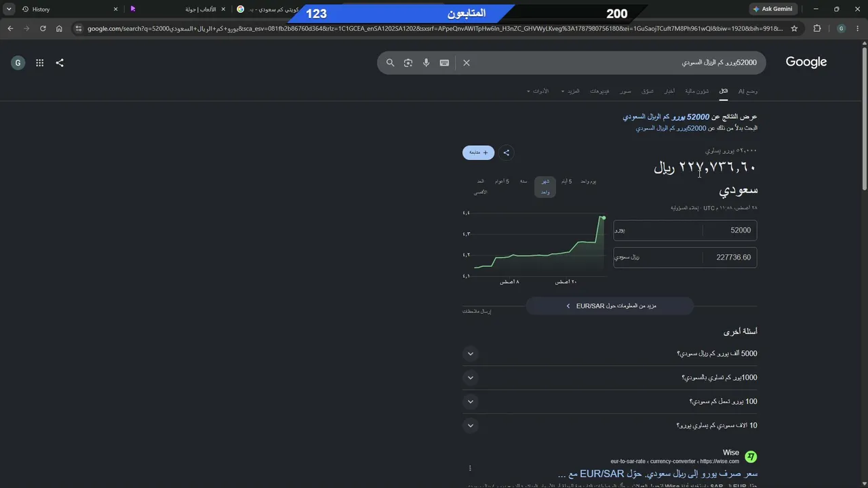868x488 pixels.
Task: Click the euro amount field 52000
Action: point(730,230)
